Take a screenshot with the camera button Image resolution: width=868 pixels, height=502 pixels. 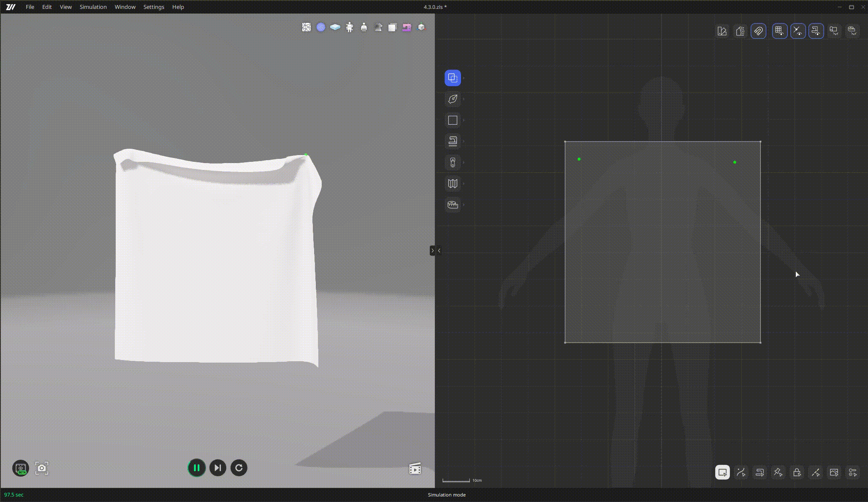point(41,468)
